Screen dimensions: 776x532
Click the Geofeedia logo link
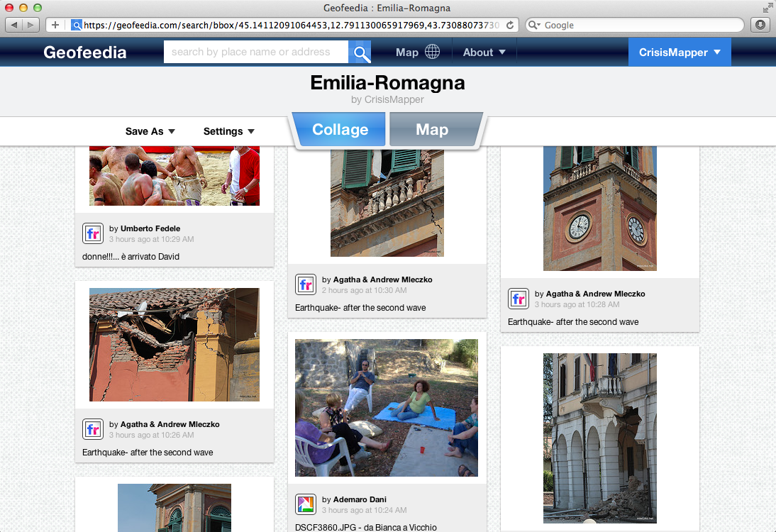(85, 52)
